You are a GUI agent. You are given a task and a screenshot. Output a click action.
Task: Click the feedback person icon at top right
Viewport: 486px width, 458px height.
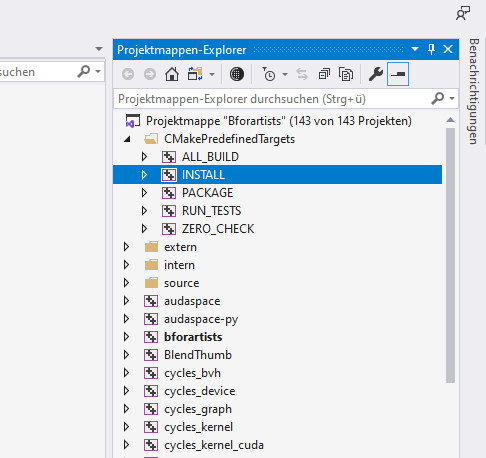[x=463, y=13]
